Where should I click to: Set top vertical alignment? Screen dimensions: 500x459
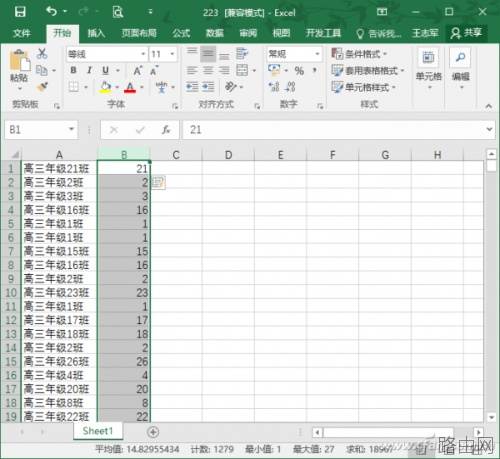click(x=192, y=53)
